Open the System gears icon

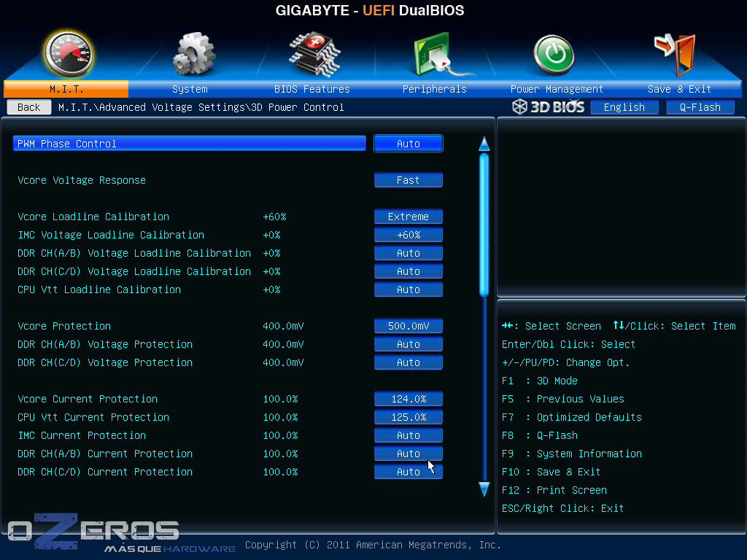(193, 54)
